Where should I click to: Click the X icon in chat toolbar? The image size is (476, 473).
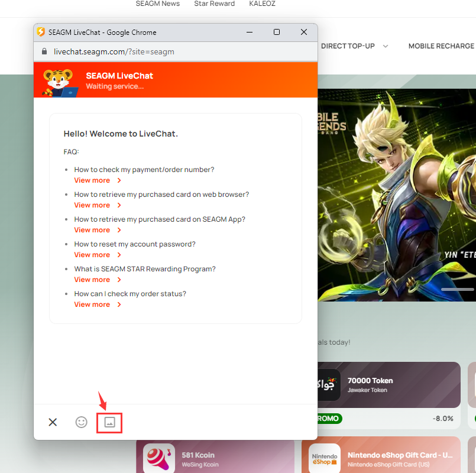(53, 422)
